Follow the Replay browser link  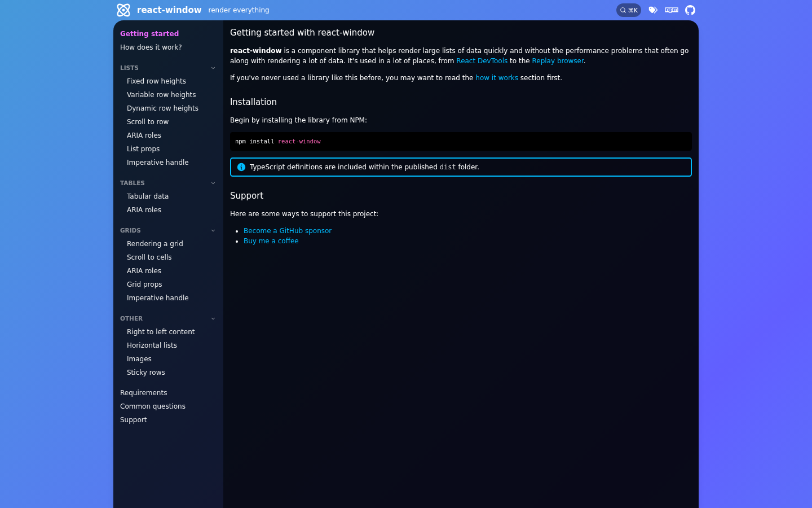(558, 61)
